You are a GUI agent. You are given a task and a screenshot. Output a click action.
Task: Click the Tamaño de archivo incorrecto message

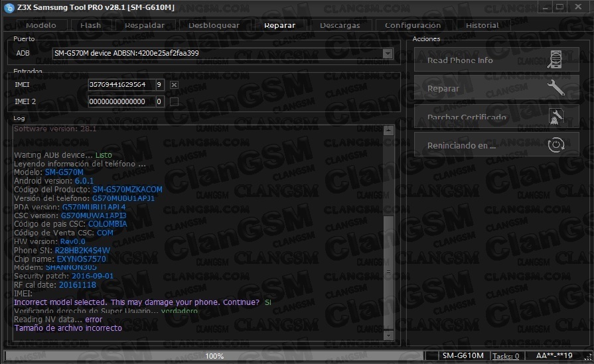[68, 328]
